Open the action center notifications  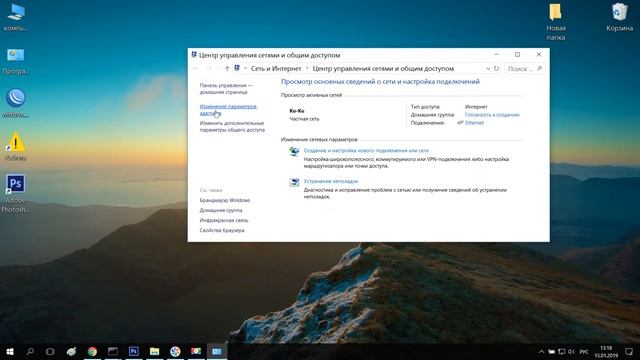pos(629,351)
